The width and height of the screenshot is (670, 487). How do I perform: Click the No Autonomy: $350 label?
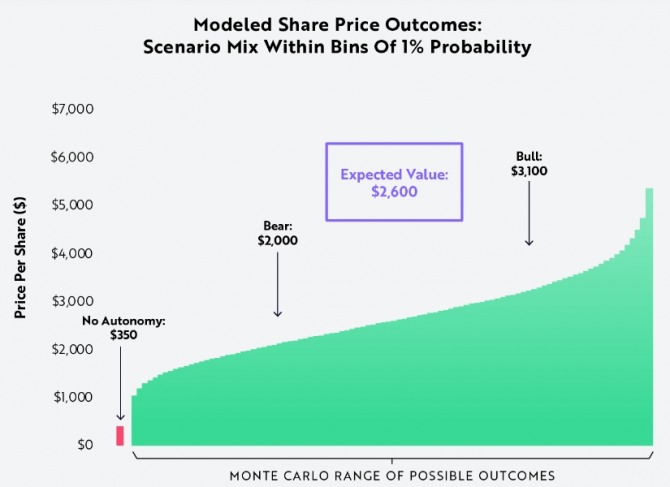pos(125,328)
